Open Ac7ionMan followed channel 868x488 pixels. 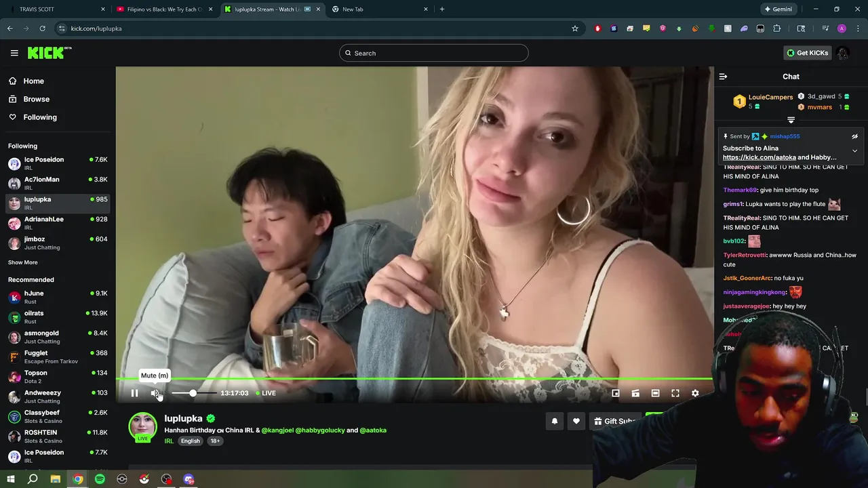click(x=58, y=183)
